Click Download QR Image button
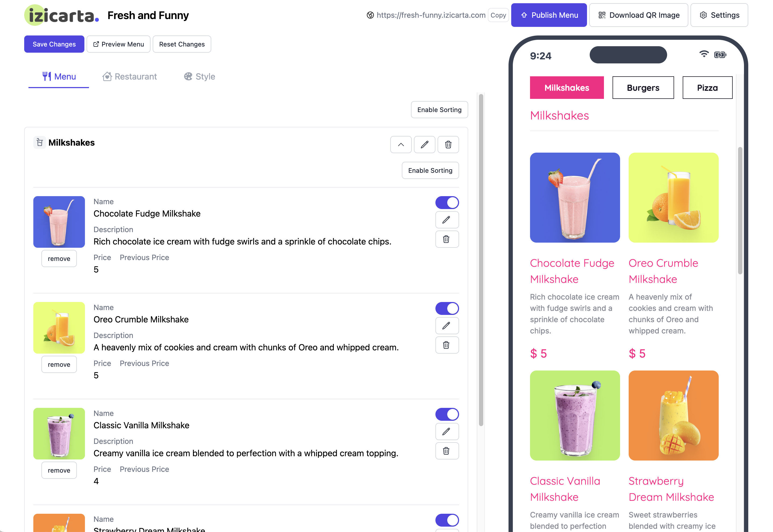Image resolution: width=773 pixels, height=532 pixels. click(x=638, y=15)
